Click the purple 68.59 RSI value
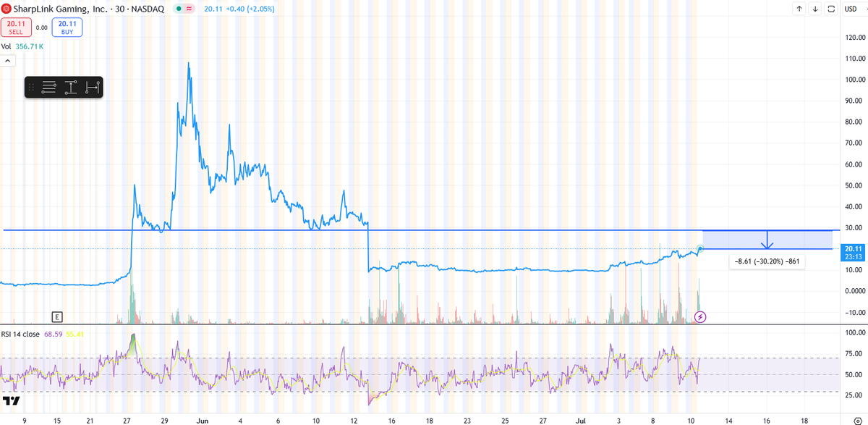This screenshot has height=425, width=868. [x=54, y=334]
